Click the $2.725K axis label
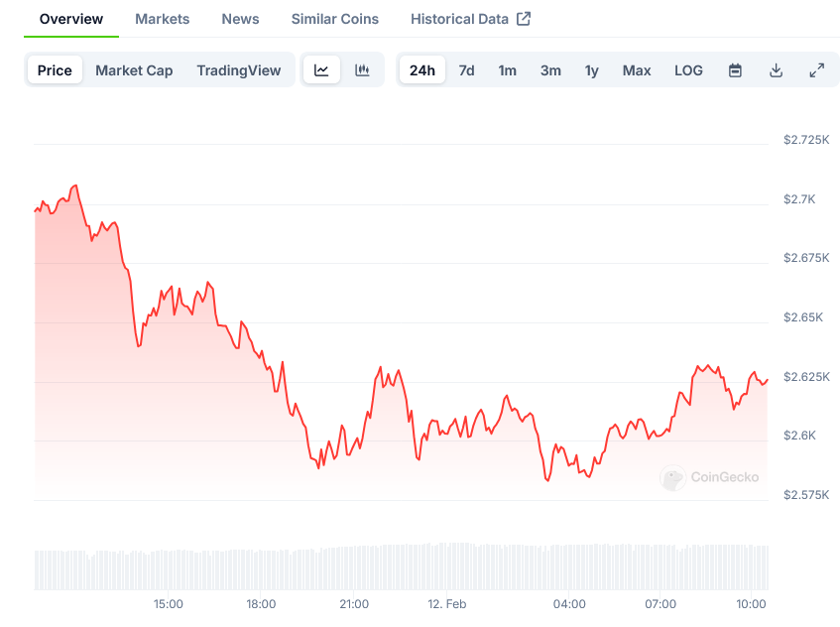The width and height of the screenshot is (840, 627). (x=806, y=140)
